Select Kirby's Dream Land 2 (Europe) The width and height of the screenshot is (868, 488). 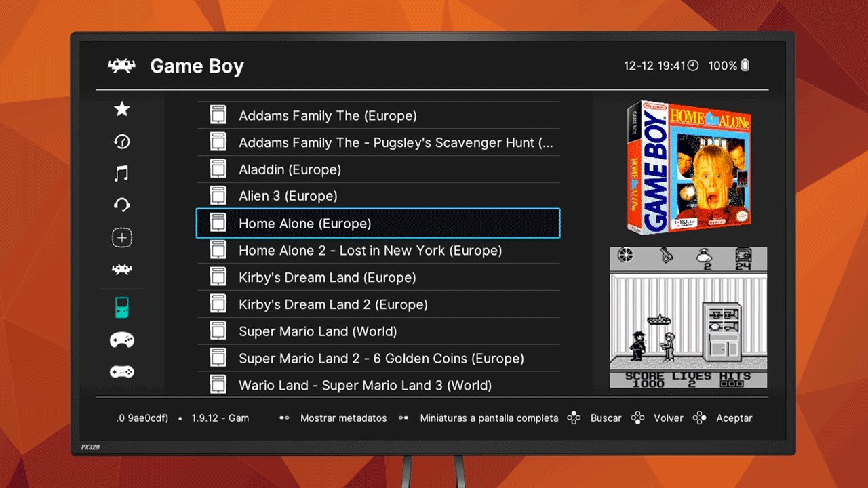378,304
